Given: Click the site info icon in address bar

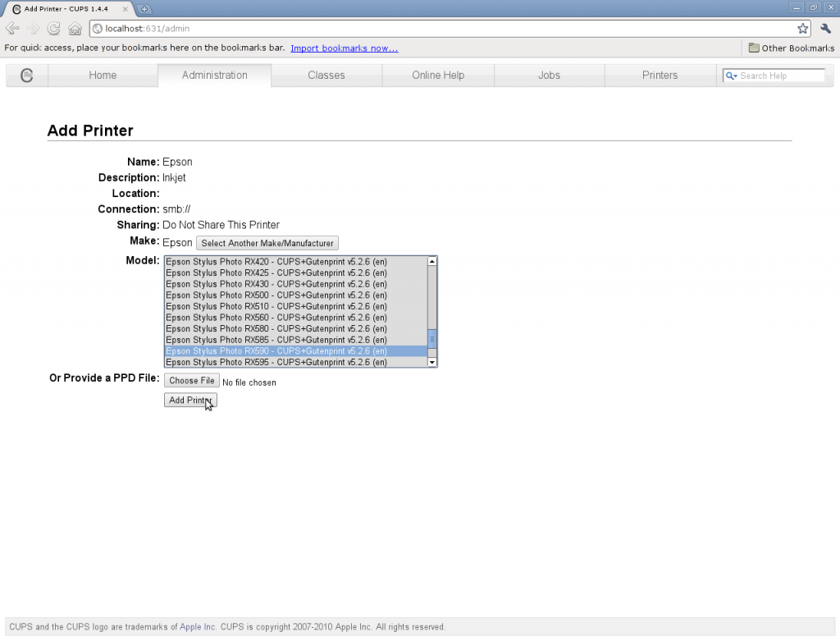Looking at the screenshot, I should pos(98,29).
